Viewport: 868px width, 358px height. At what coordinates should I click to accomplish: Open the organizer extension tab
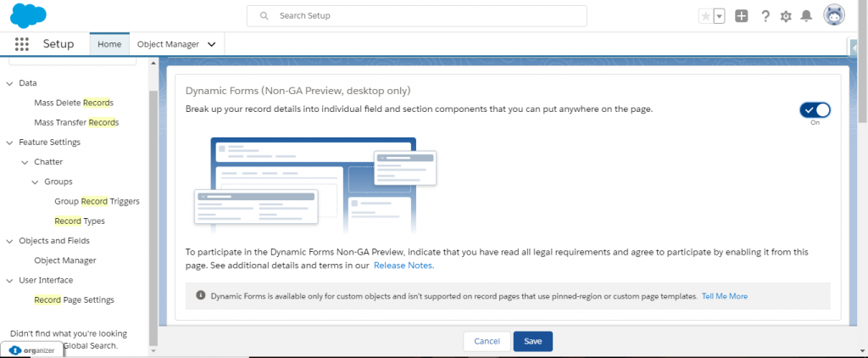click(31, 350)
